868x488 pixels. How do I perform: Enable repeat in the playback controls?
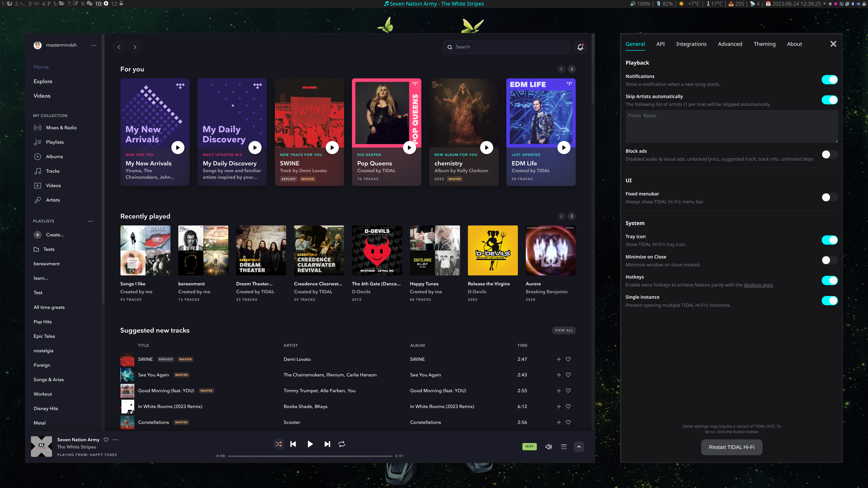click(x=342, y=444)
